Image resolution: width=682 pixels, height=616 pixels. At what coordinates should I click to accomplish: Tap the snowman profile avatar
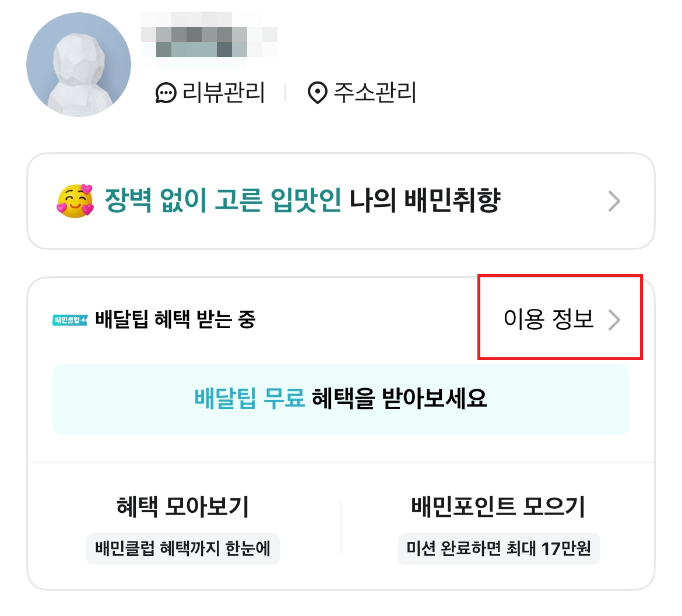coord(79,65)
